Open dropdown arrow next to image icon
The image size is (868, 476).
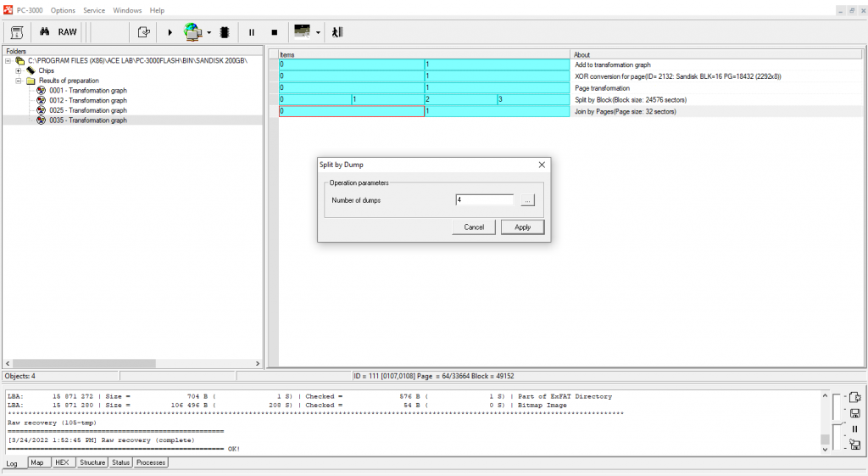coord(318,33)
